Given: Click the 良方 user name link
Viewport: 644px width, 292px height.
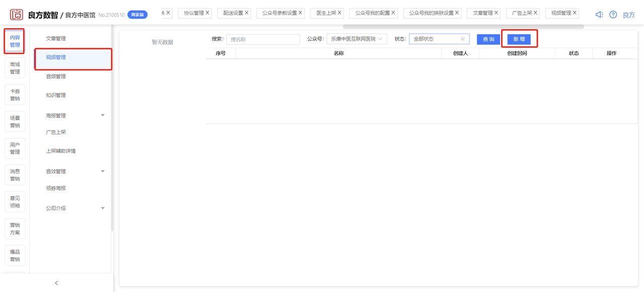Looking at the screenshot, I should 629,15.
